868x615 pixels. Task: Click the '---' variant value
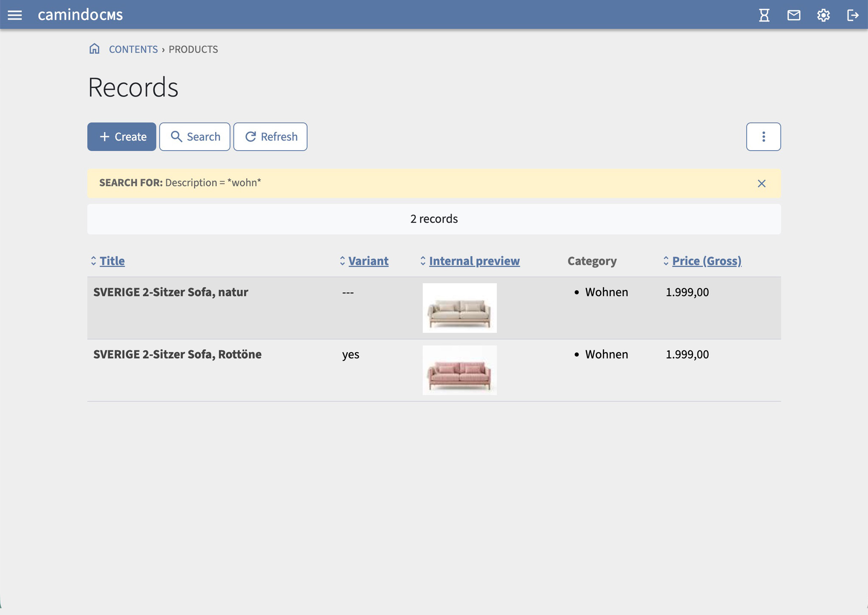coord(348,292)
